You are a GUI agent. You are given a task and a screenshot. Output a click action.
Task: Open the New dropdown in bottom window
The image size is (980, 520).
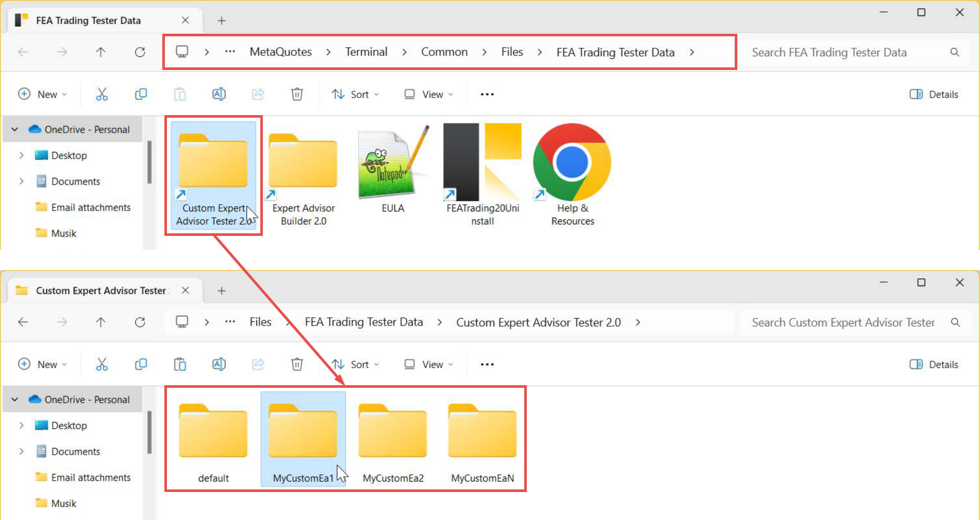tap(43, 364)
